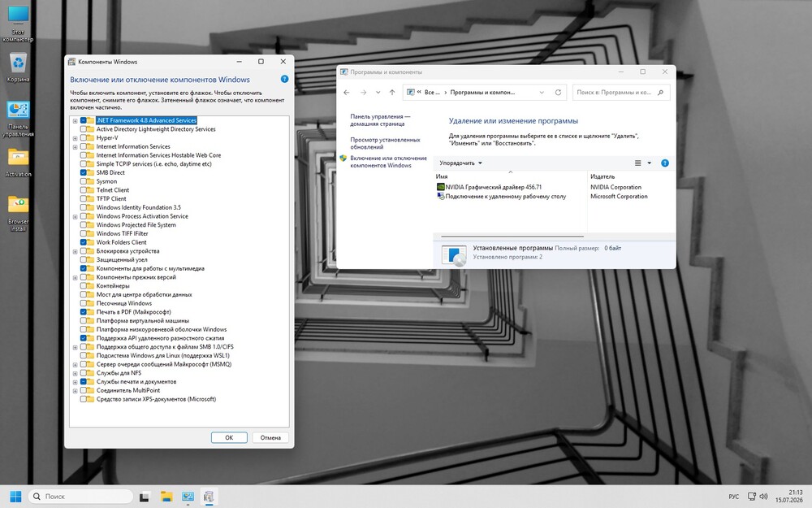Open File Explorer from the taskbar
This screenshot has width=812, height=508.
[x=166, y=497]
